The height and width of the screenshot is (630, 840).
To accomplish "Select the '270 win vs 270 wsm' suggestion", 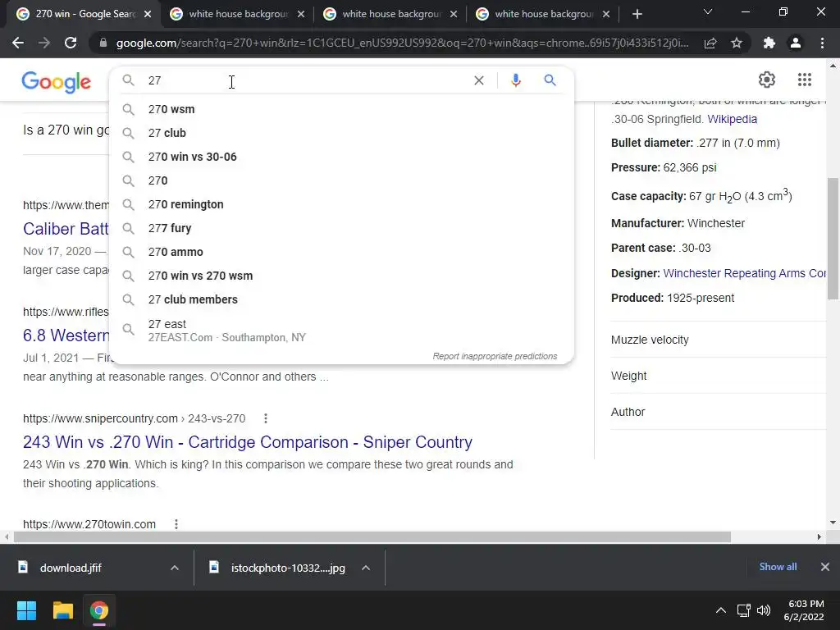I will [x=341, y=276].
